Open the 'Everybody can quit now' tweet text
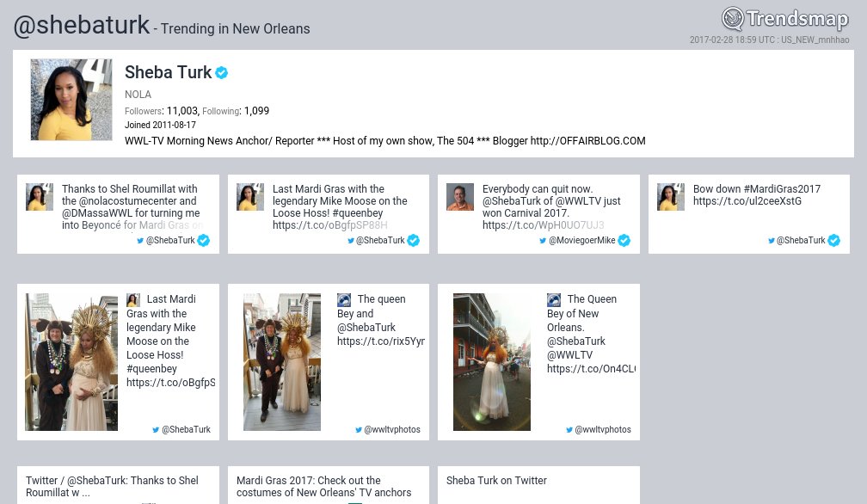867x504 pixels. (551, 206)
